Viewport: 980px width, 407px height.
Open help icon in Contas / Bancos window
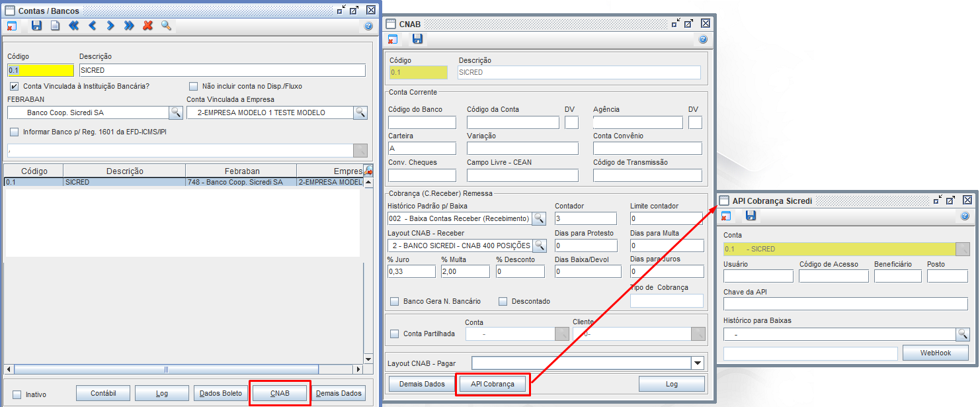point(369,26)
